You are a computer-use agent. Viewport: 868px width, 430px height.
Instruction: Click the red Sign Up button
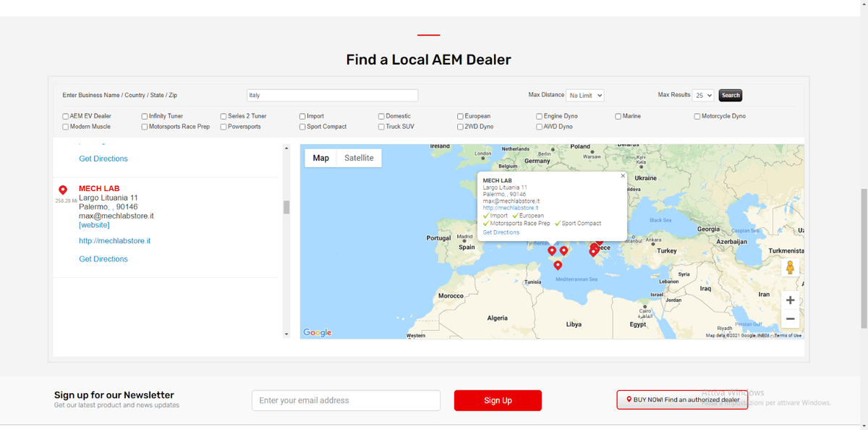pyautogui.click(x=498, y=400)
